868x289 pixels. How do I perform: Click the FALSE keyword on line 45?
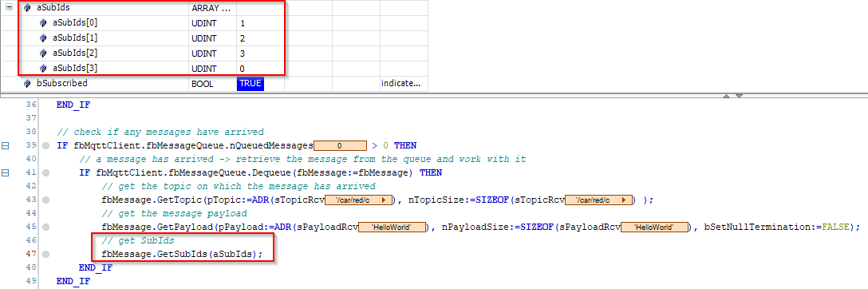pos(836,227)
